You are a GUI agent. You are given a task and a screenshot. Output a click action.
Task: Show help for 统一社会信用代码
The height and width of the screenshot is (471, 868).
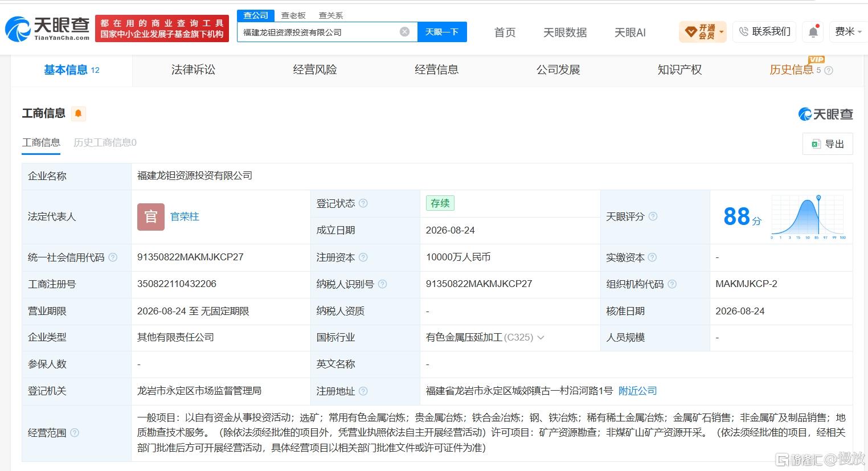coord(113,257)
